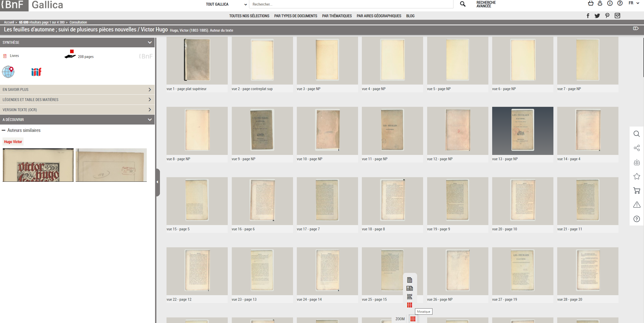Screen dimensions: 644x323
Task: Click the Mosaïque button in bottom toolbar
Action: [413, 319]
